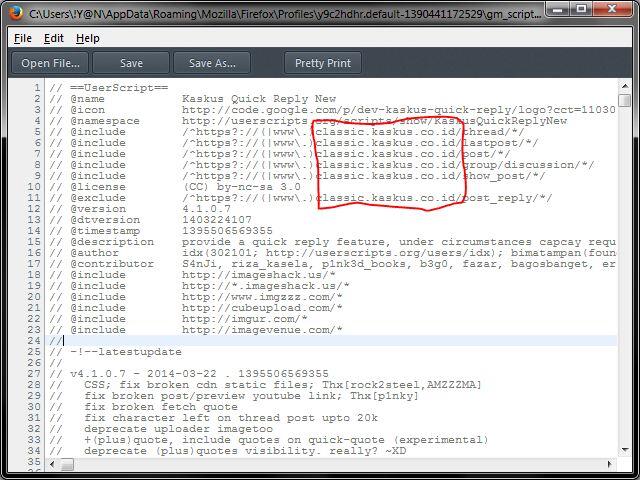
Task: Click the include pattern ending in show_post/*/
Action: point(364,176)
